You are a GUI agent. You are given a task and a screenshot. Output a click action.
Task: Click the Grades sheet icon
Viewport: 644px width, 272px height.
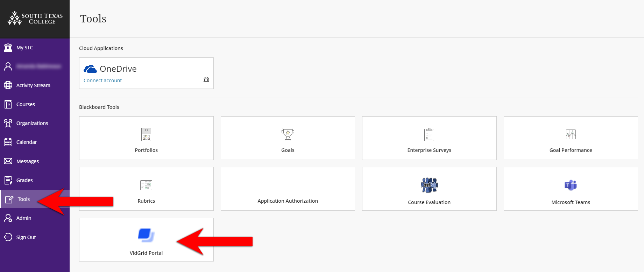point(8,180)
